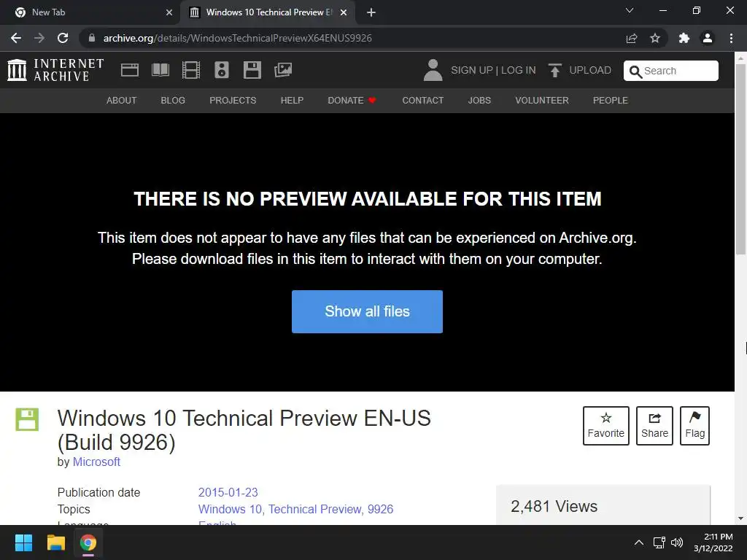
Task: Open the Chrome extensions puzzle icon
Action: pos(684,38)
